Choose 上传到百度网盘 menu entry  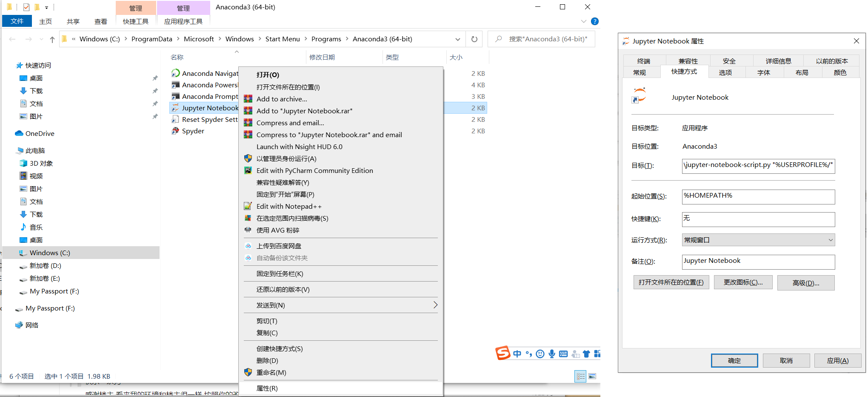pos(341,246)
